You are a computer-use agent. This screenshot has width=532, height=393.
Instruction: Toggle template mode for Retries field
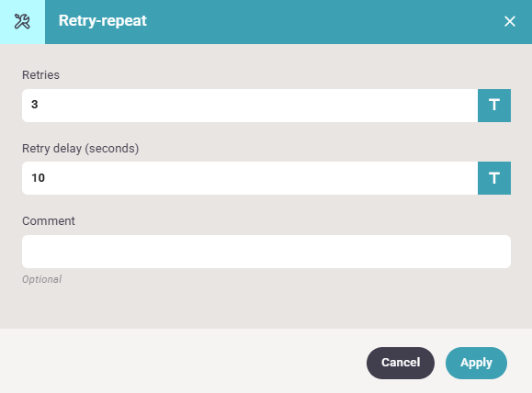pos(494,106)
